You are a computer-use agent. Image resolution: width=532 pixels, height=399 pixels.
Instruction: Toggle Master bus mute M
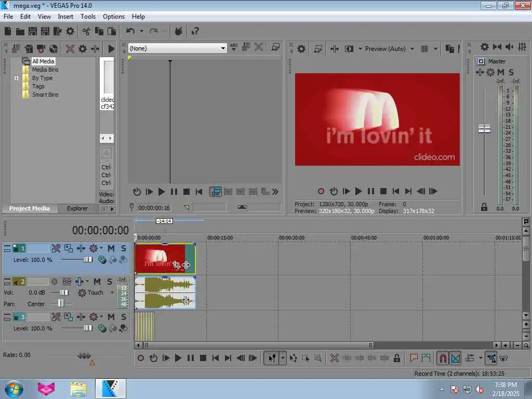pos(501,72)
